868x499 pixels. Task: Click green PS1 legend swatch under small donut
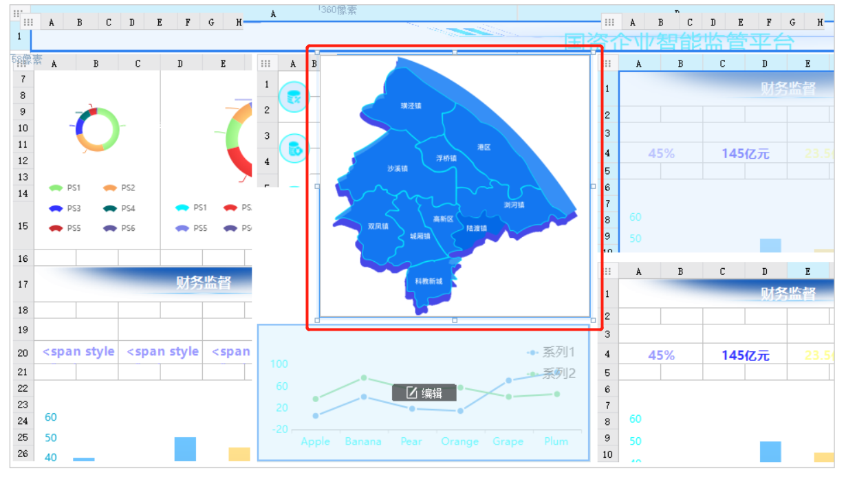coord(56,188)
